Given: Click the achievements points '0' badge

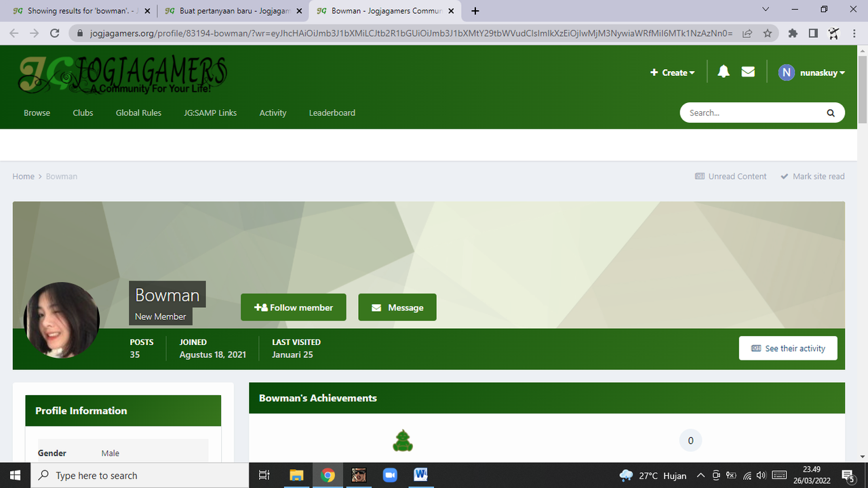Looking at the screenshot, I should click(x=690, y=441).
